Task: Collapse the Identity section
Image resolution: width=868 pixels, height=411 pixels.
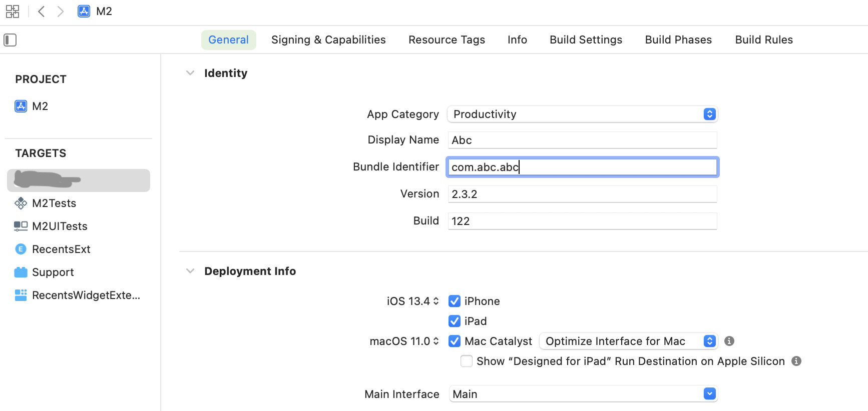Action: click(x=190, y=73)
